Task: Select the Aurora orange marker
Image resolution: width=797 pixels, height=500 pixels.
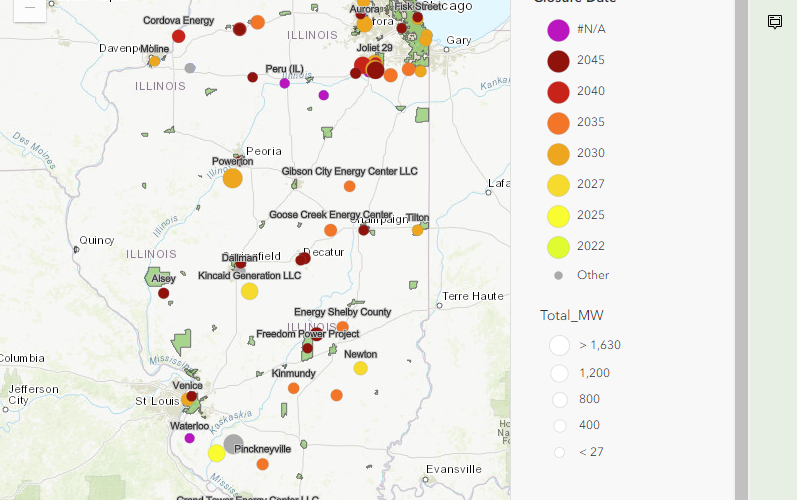Action: click(364, 24)
